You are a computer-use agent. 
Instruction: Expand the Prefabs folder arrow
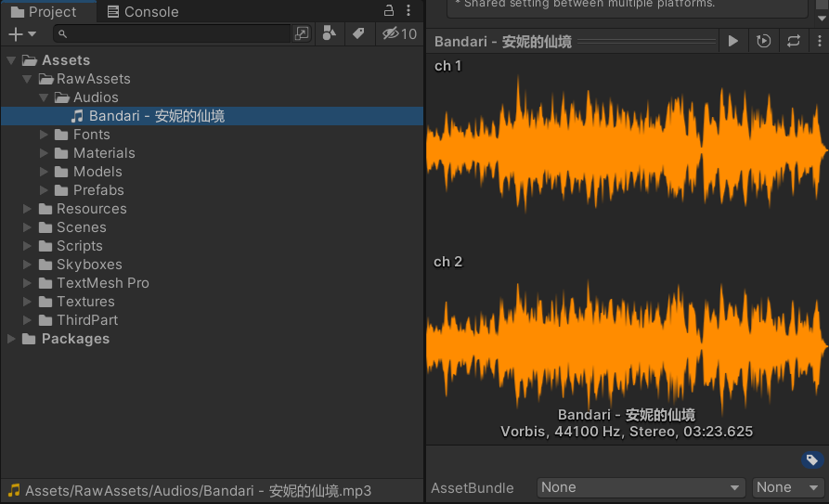pos(45,190)
